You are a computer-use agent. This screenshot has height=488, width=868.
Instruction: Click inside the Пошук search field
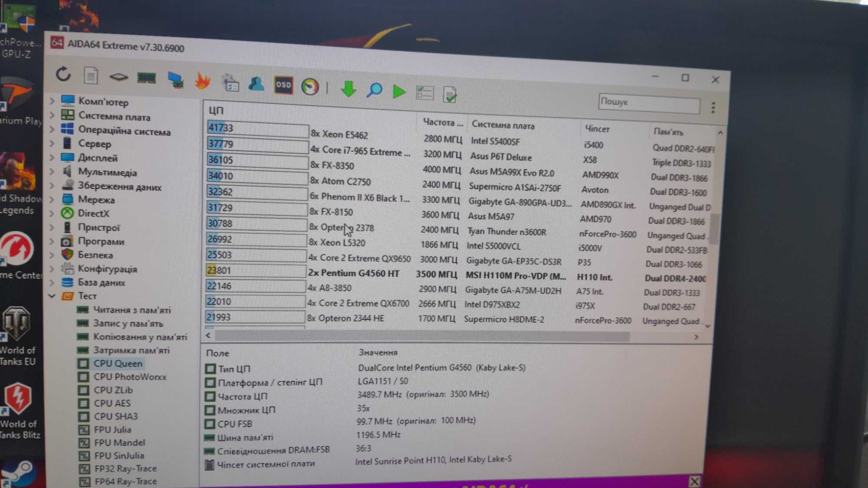[x=649, y=103]
